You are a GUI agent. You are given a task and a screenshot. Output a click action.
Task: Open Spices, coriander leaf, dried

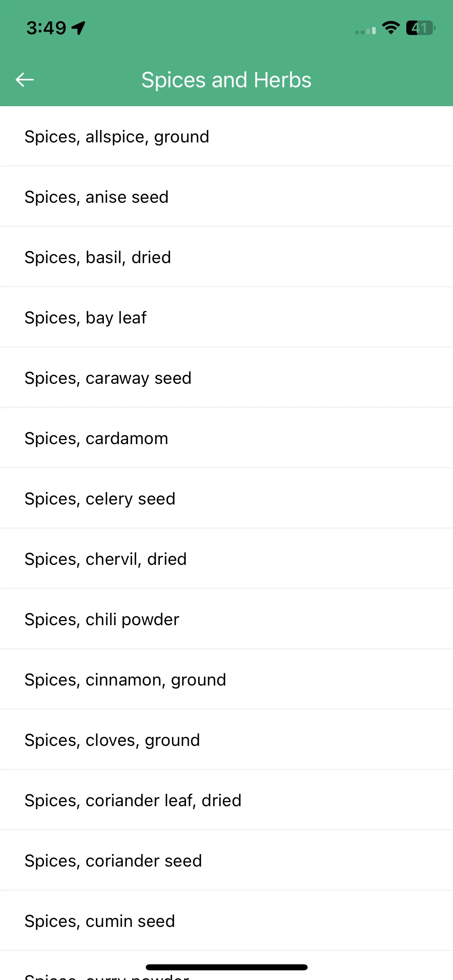(226, 801)
